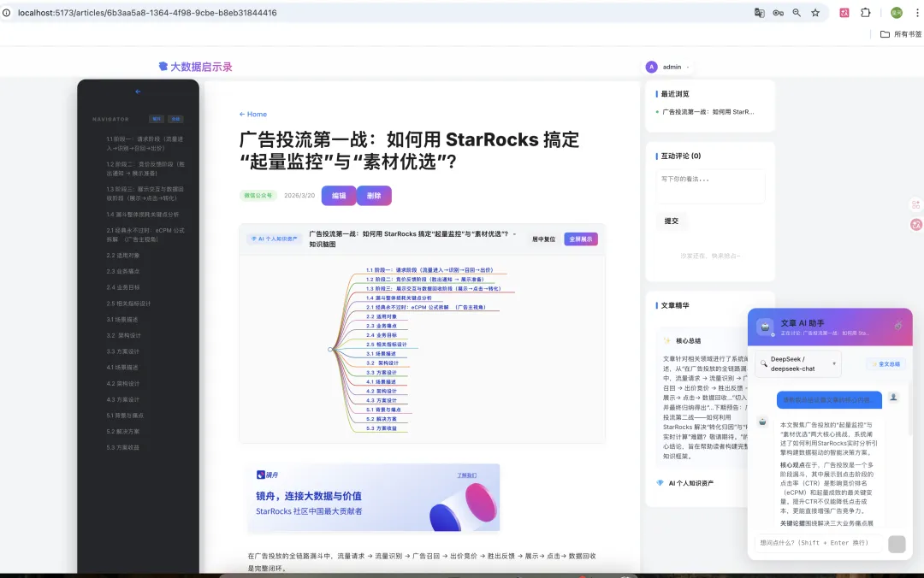Click the second blue NAVIGATOR collapse button
The width and height of the screenshot is (924, 578).
tap(175, 119)
